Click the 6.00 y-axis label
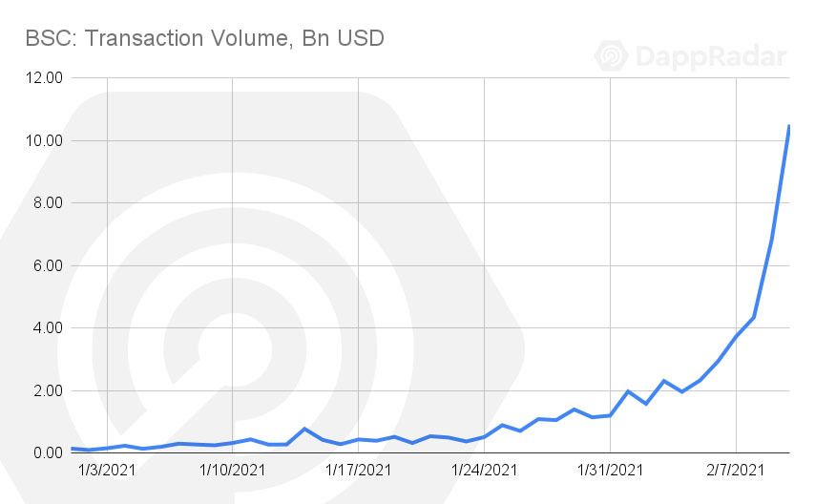The width and height of the screenshot is (815, 504). [46, 265]
